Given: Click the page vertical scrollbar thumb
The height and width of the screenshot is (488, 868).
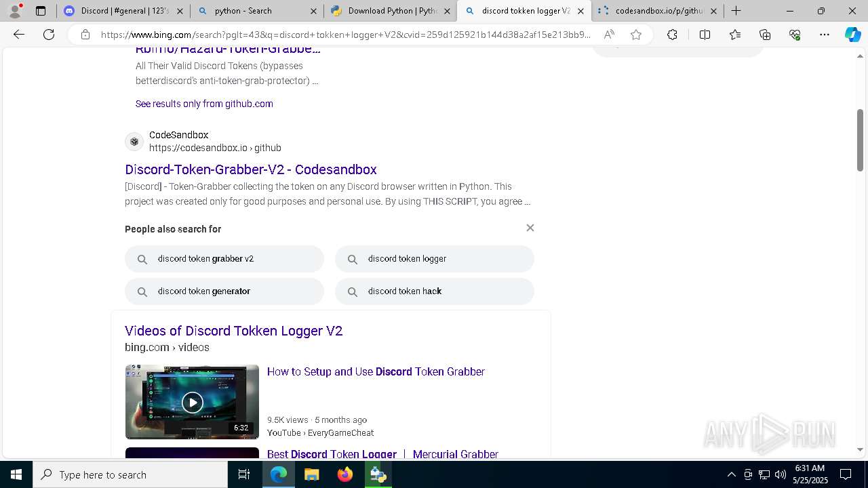Looking at the screenshot, I should point(860,140).
